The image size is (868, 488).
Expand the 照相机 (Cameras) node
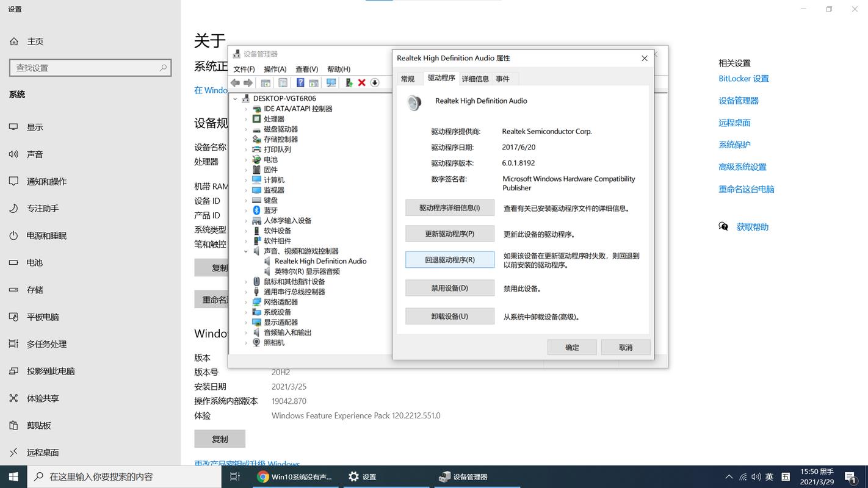click(x=246, y=343)
